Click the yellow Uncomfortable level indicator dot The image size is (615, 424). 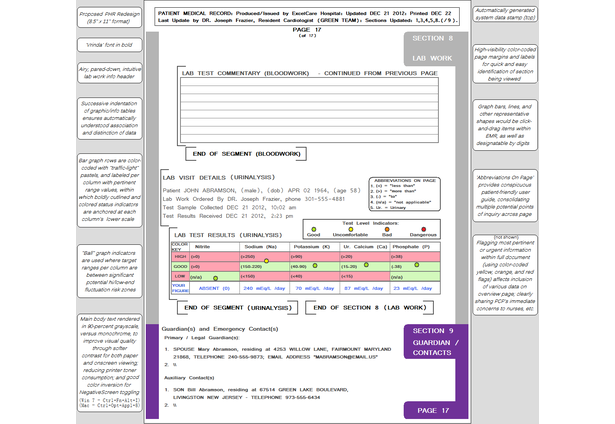[351, 229]
